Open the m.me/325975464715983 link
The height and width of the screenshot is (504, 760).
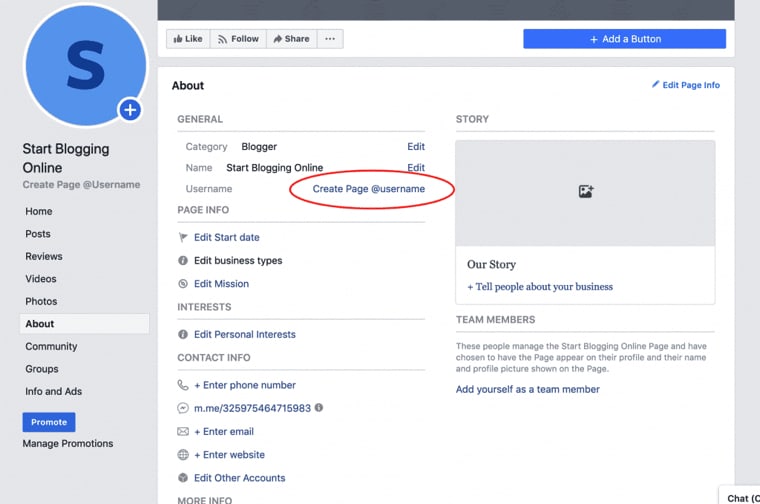tap(252, 409)
